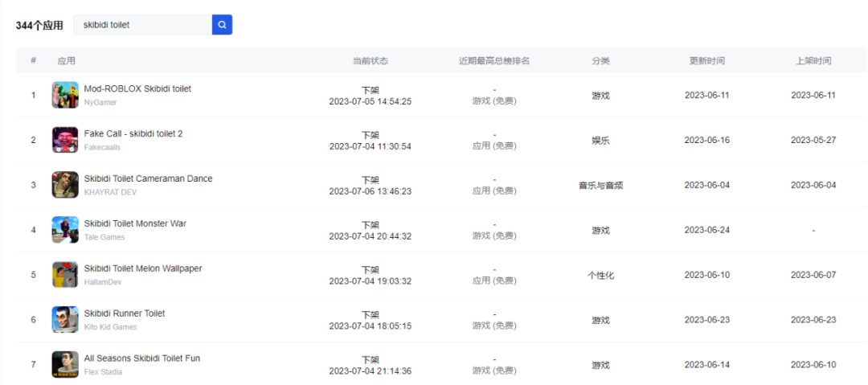Select the Skibidi Toilet Monster War icon
Viewport: 868px width, 385px height.
click(65, 230)
